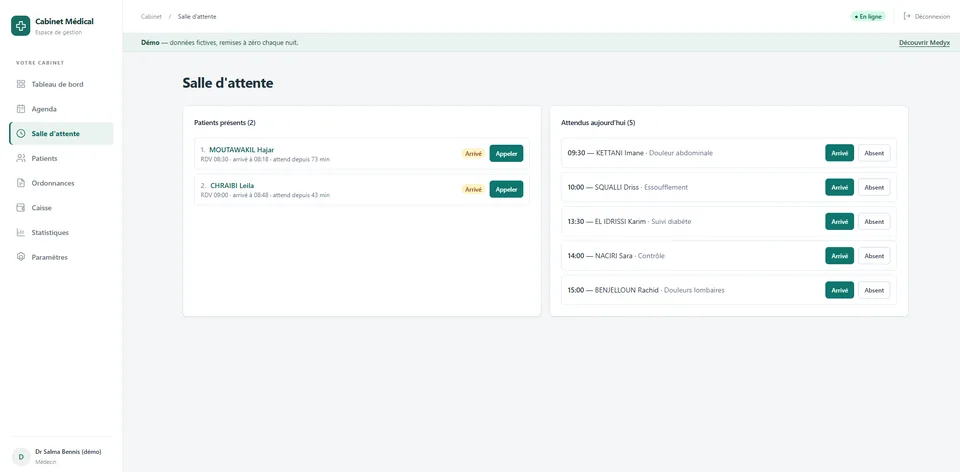960x472 pixels.
Task: Click the Arrivé badge for MOUTAWAKIL Hajar
Action: coord(473,154)
